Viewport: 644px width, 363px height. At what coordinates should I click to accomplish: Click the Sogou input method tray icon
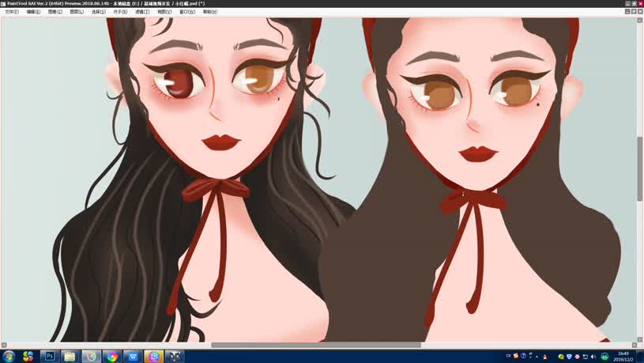pos(516,356)
